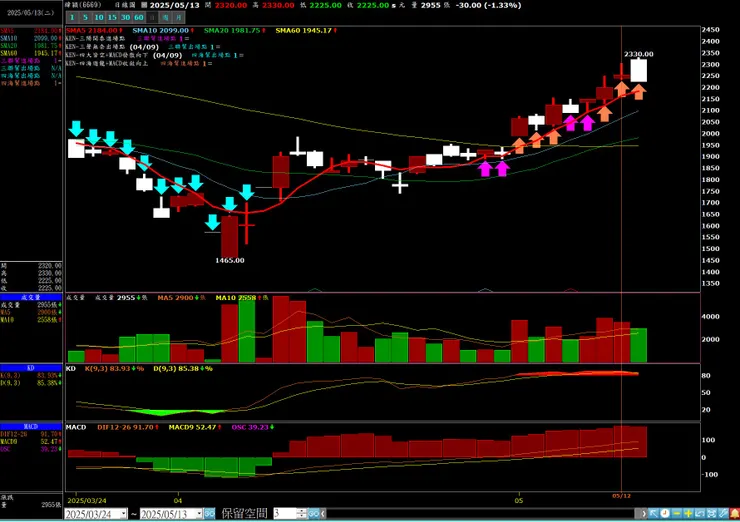Zoom out with the yellow minus icon

point(677,513)
